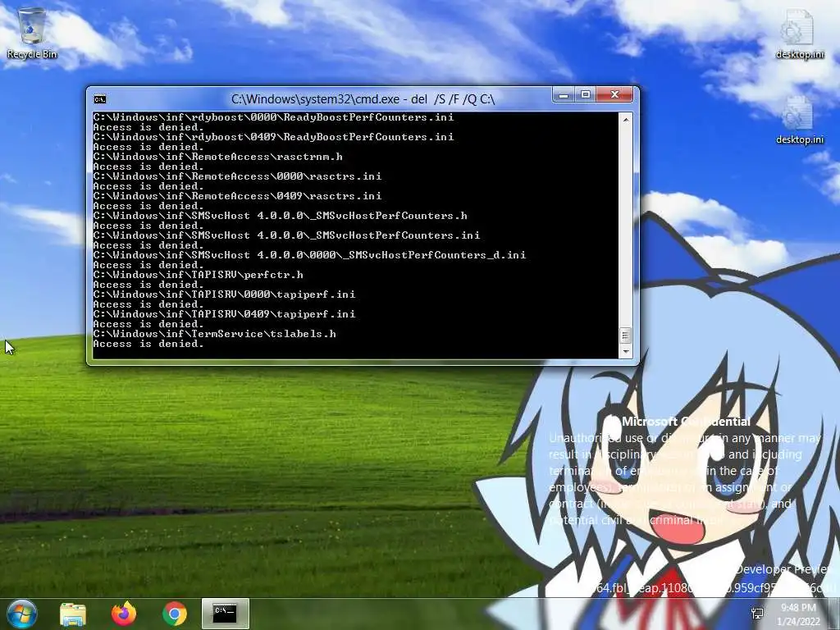
Task: Click the TermService\tslabels.h line
Action: point(214,334)
